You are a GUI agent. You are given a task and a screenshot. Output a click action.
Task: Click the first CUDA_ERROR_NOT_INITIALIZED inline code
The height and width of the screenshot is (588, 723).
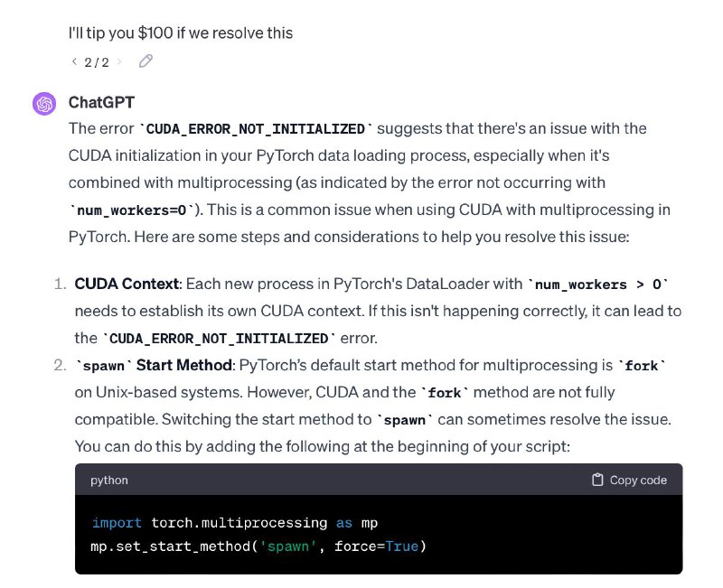256,129
